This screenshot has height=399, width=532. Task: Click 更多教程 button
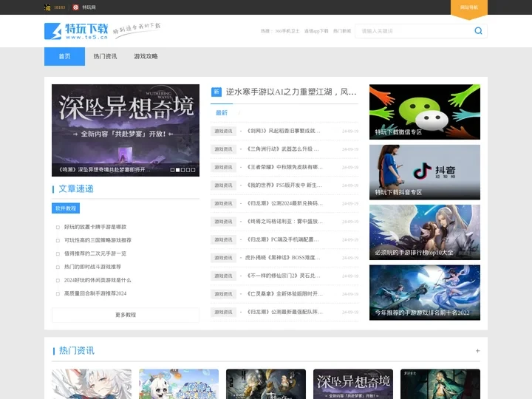[126, 315]
